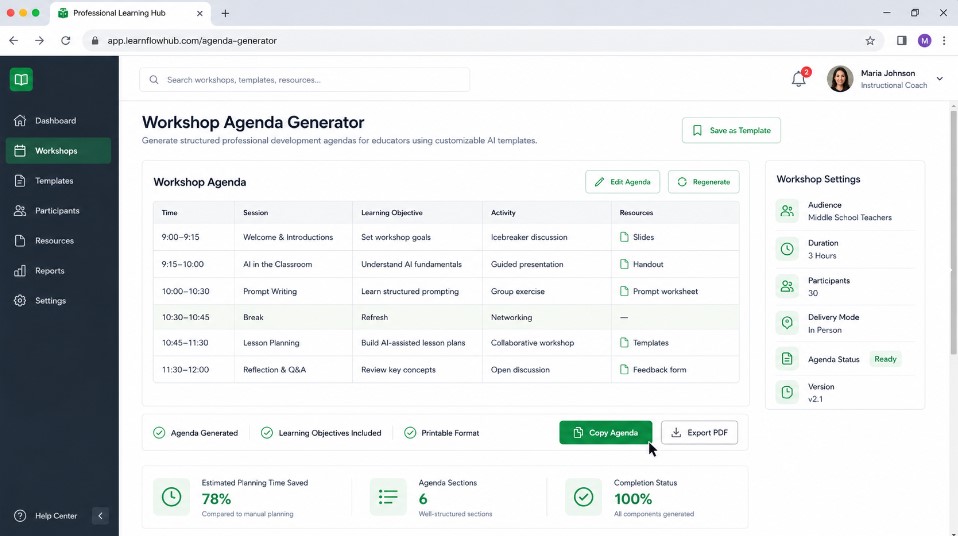
Task: Click the Version clock icon
Action: click(787, 392)
